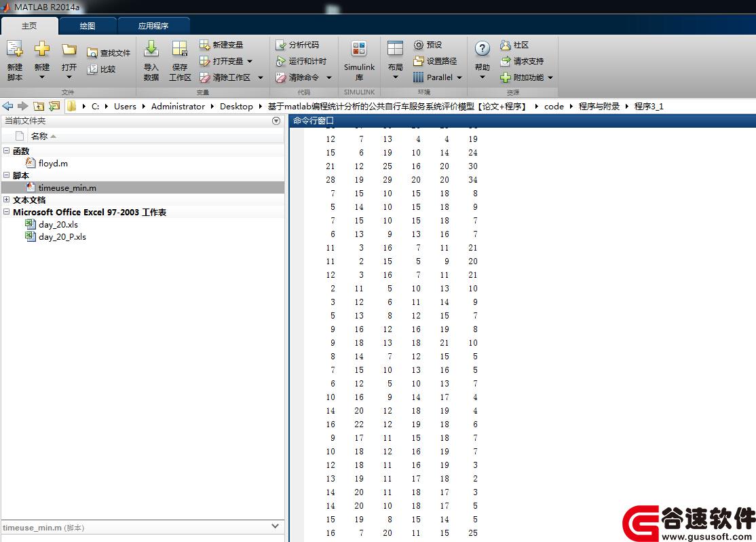Sort files by the Name (名称) column header
Image resolution: width=756 pixels, height=542 pixels.
[x=43, y=136]
